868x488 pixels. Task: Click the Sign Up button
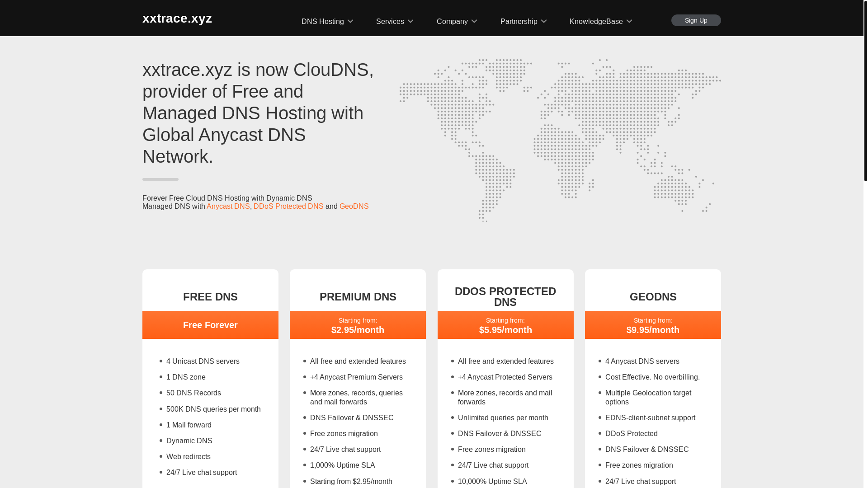[696, 20]
